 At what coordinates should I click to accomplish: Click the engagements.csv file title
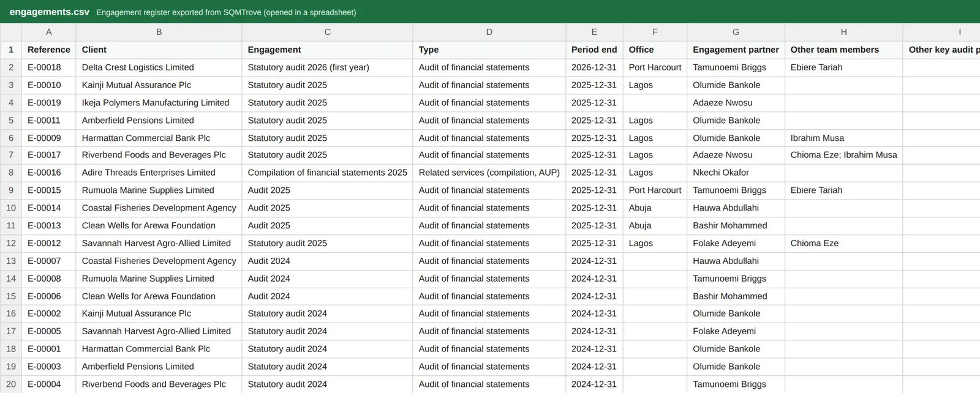[x=49, y=12]
